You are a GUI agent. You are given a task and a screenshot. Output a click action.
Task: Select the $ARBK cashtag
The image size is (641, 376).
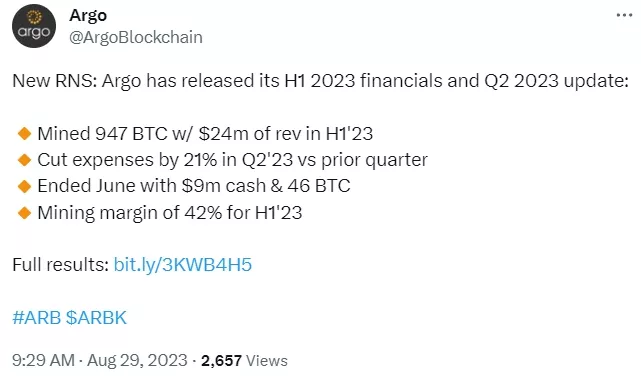pyautogui.click(x=96, y=318)
